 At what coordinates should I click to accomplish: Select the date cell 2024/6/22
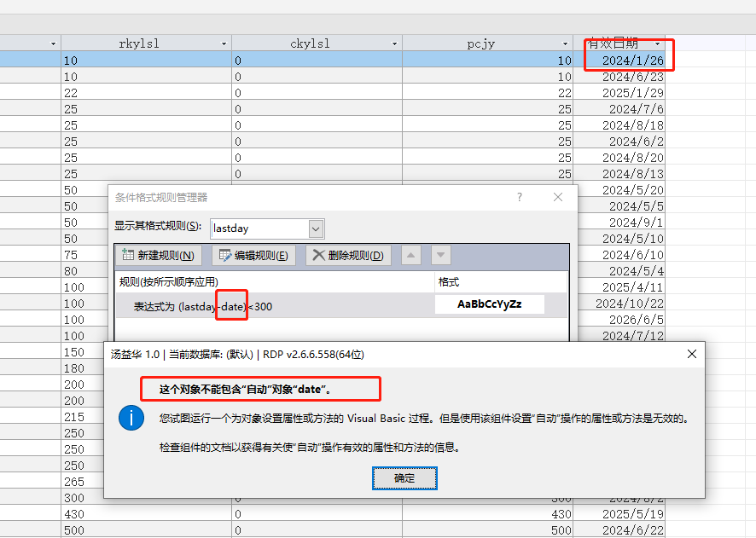point(619,529)
